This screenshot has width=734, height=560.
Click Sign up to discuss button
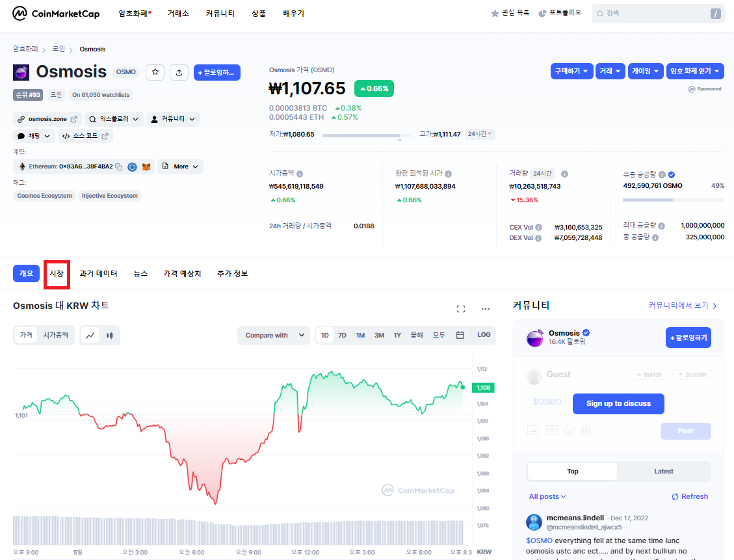(618, 403)
